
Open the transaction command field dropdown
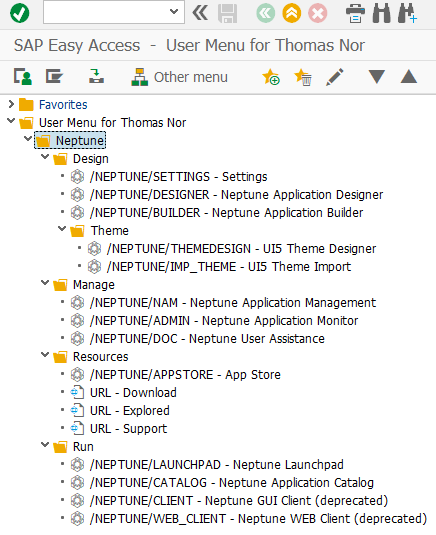[x=174, y=12]
